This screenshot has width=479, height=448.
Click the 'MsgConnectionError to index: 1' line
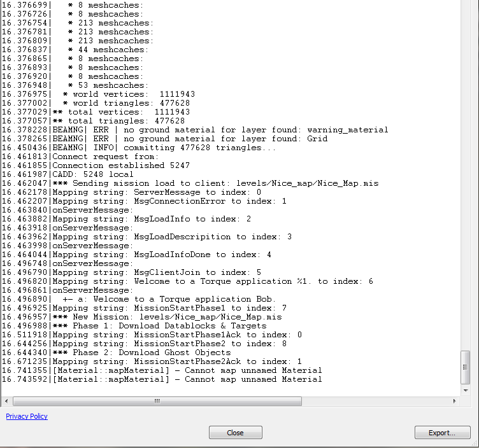tap(144, 201)
